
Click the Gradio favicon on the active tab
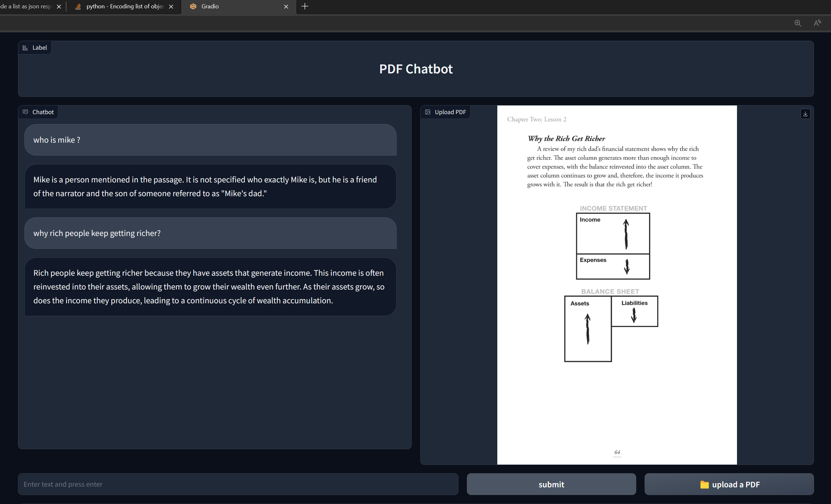[x=193, y=6]
